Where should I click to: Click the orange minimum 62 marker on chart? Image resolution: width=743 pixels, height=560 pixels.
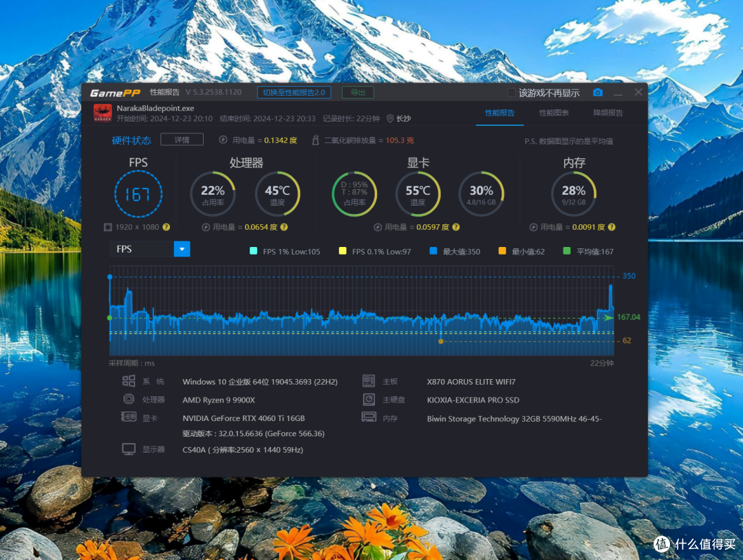[x=441, y=341]
